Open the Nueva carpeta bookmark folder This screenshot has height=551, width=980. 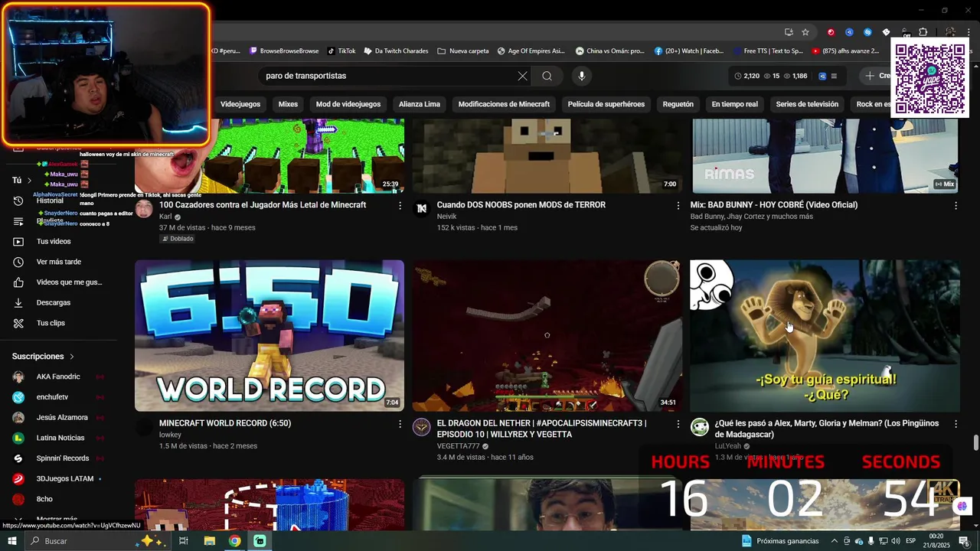tap(463, 51)
